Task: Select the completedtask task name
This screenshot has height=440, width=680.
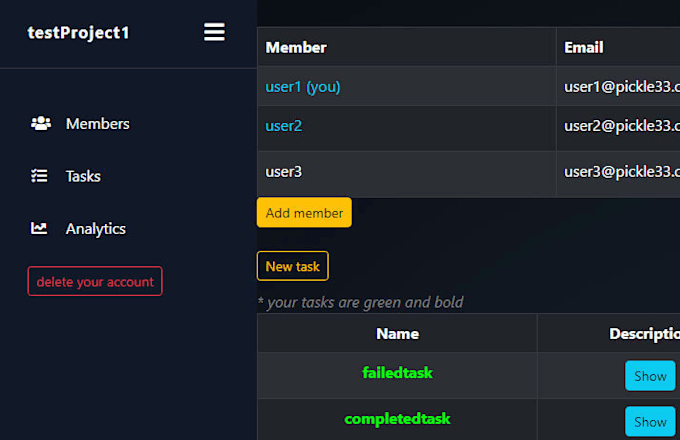Action: pyautogui.click(x=397, y=418)
